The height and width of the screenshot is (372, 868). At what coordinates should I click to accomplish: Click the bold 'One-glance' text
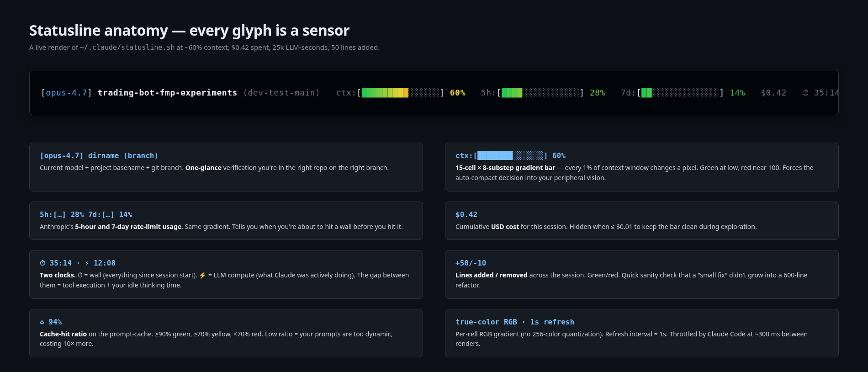tap(203, 168)
